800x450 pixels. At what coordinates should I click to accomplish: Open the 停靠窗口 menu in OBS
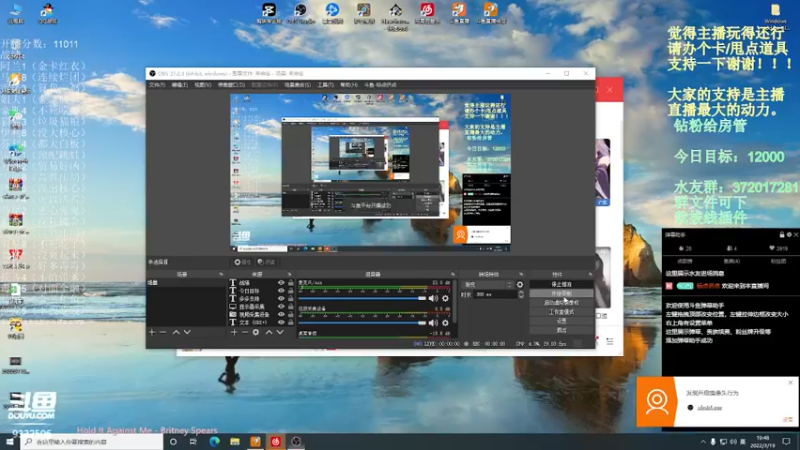pos(231,85)
